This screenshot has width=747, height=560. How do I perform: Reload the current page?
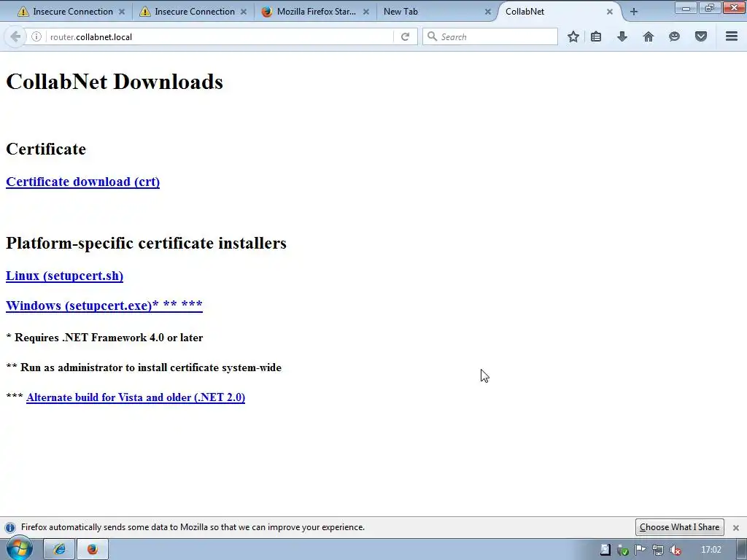pos(405,36)
